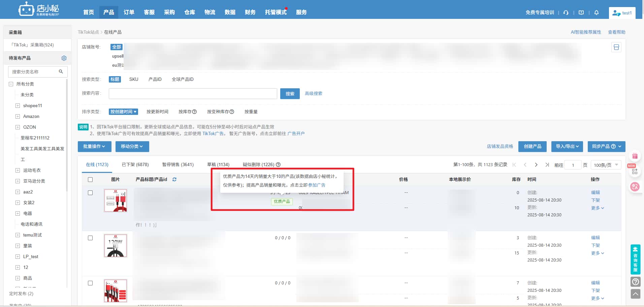Open the 100条/页 page size dropdown
Screen dimensions: 644x307
pyautogui.click(x=605, y=164)
